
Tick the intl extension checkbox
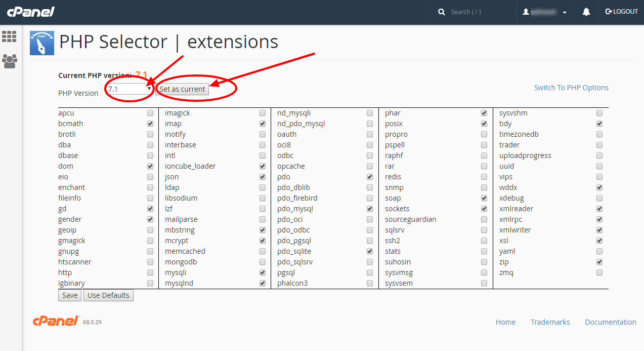pos(263,155)
